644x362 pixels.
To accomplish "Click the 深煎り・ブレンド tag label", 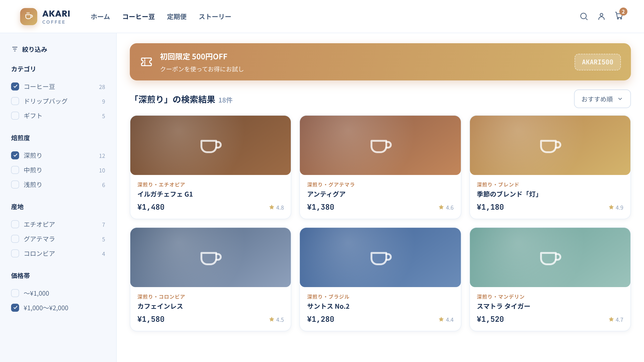I will tap(498, 185).
